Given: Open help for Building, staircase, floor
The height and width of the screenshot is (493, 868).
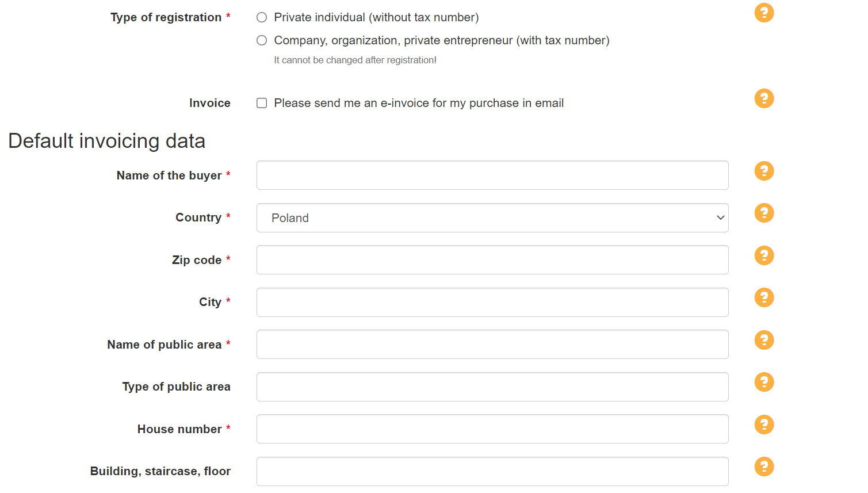Looking at the screenshot, I should coord(764,467).
